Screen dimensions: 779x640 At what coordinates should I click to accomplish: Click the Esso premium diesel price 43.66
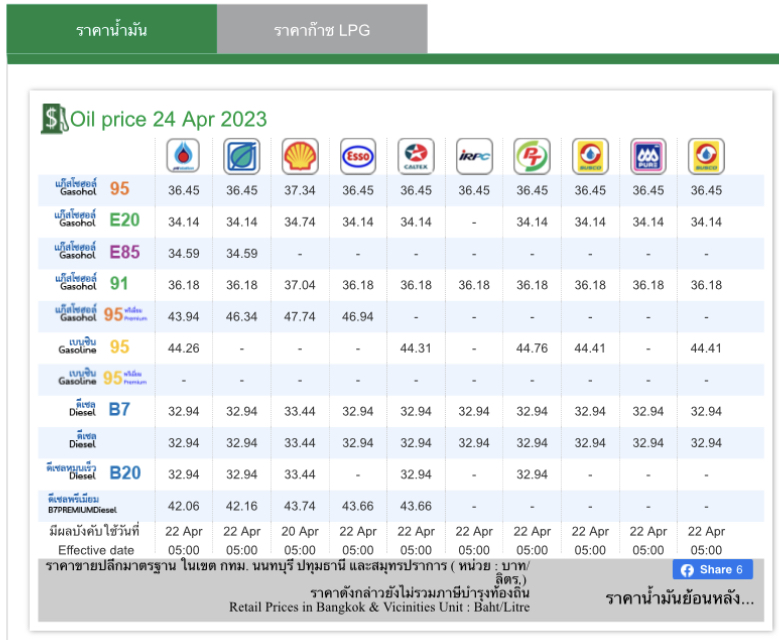pos(358,506)
